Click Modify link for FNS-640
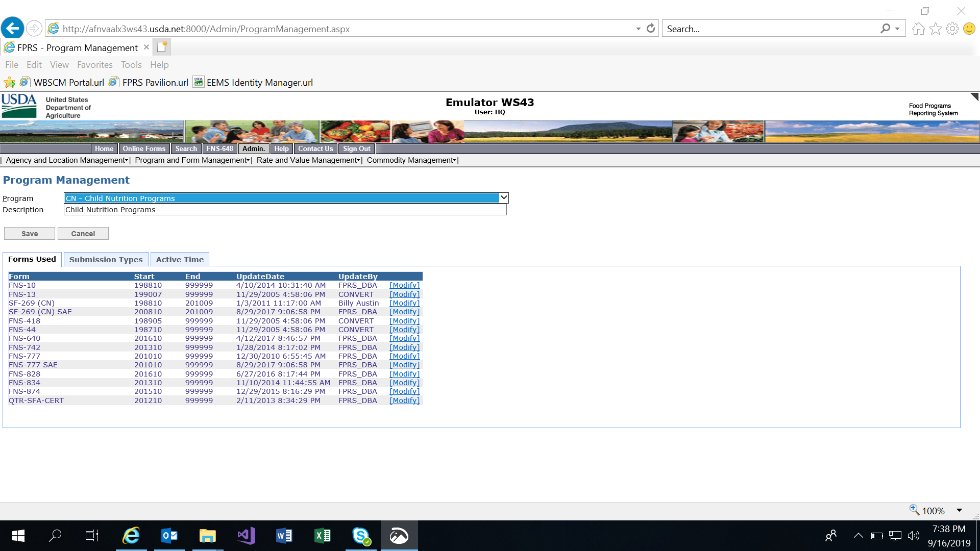 coord(404,338)
